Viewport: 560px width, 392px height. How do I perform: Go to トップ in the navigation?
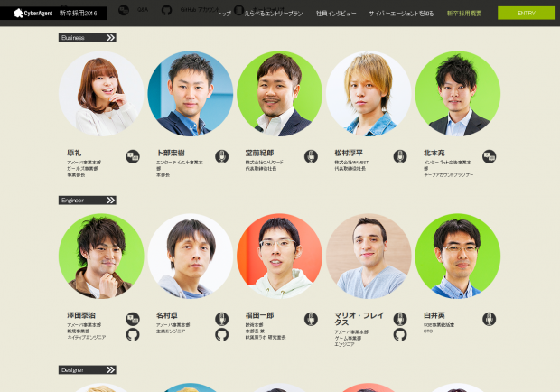tap(224, 14)
